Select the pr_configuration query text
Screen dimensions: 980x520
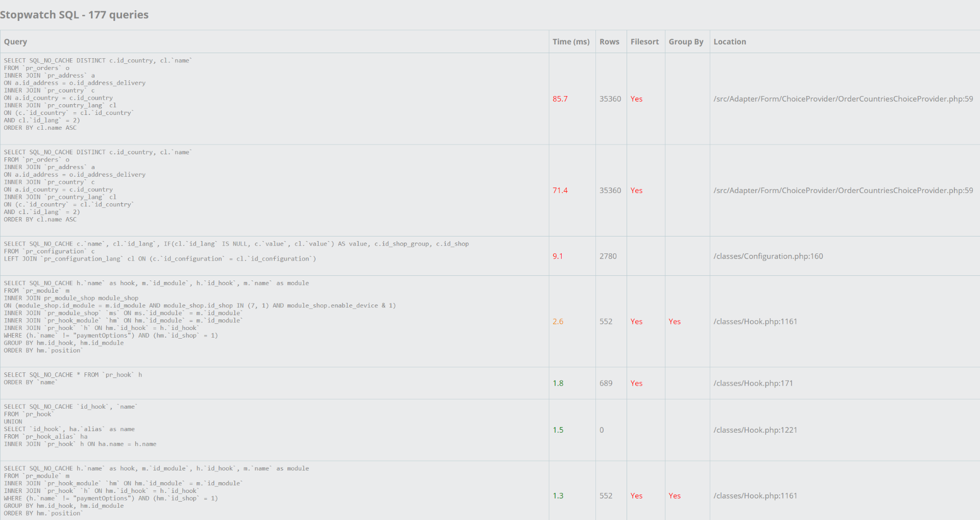pos(236,251)
